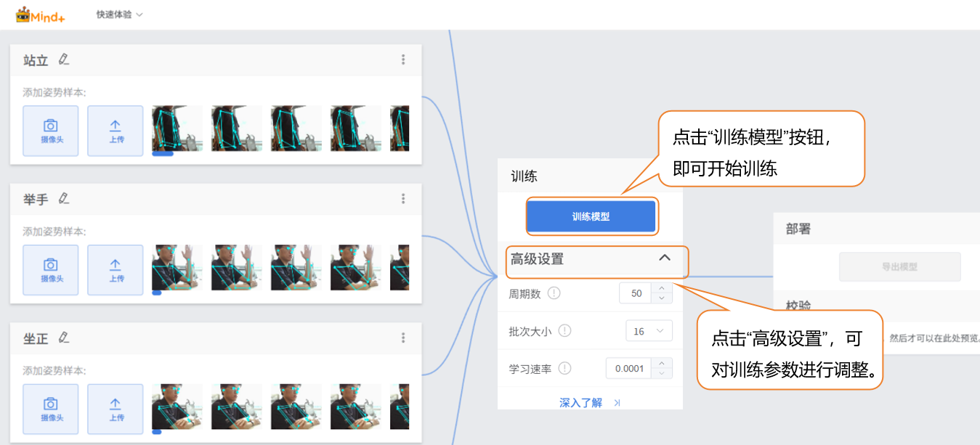
Task: Show info tooltip for 批次大小
Action: pos(564,331)
